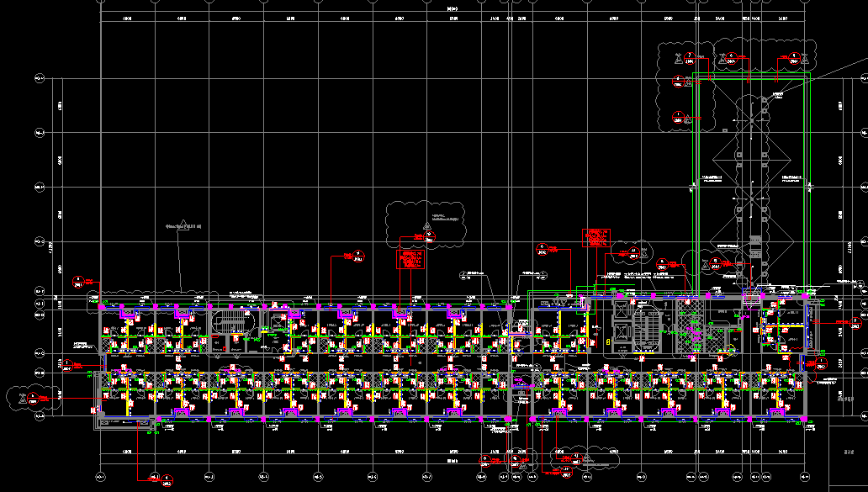Click the red-framed note box above the building center
868x492 pixels.
coord(411,258)
